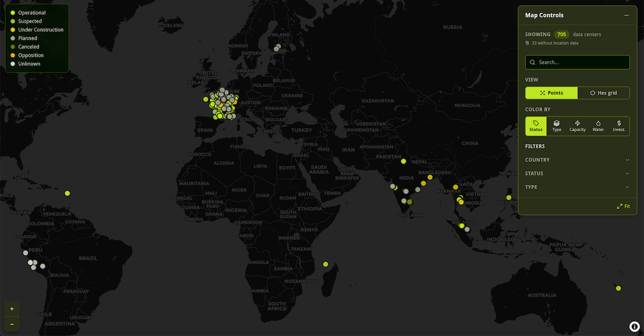The image size is (644, 336).
Task: Zoom in with the plus button
Action: (x=12, y=309)
